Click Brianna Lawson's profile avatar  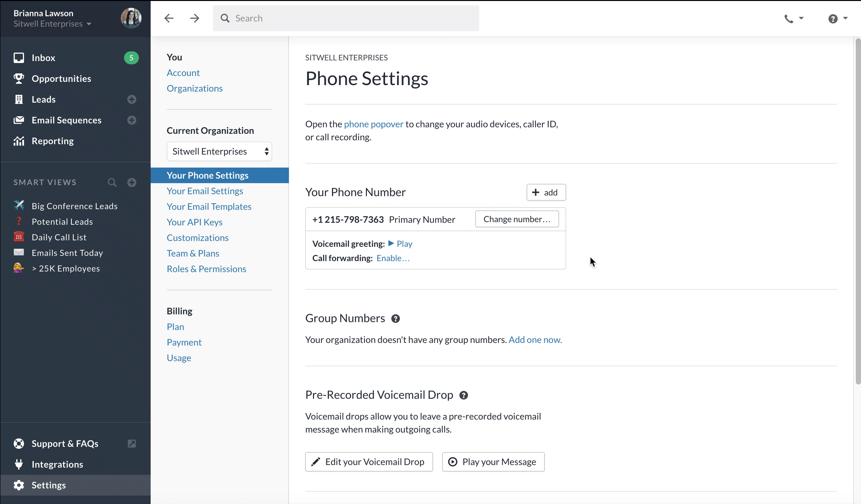(131, 18)
